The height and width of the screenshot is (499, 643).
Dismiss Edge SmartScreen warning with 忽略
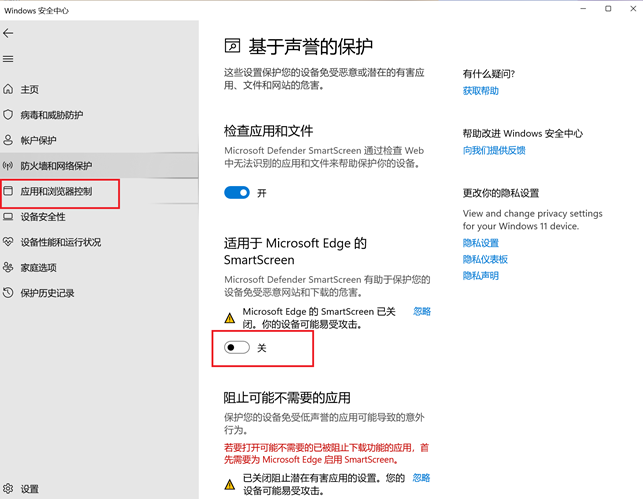click(422, 311)
